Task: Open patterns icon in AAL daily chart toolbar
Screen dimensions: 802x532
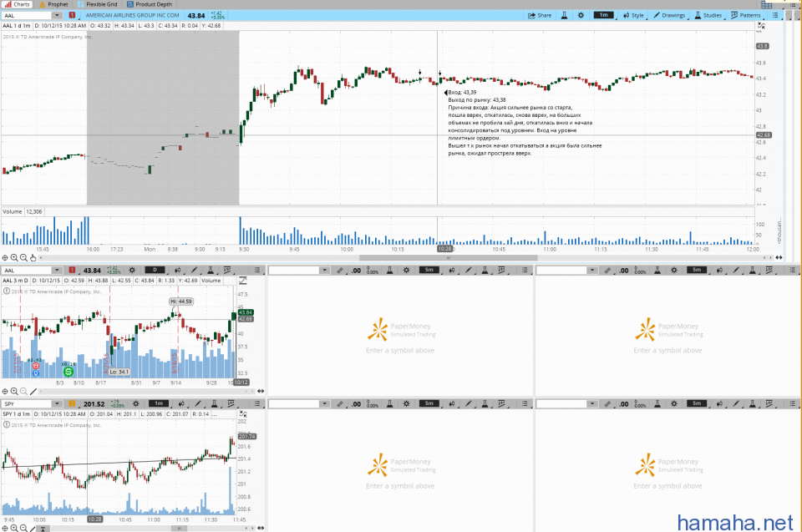Action: coord(227,270)
